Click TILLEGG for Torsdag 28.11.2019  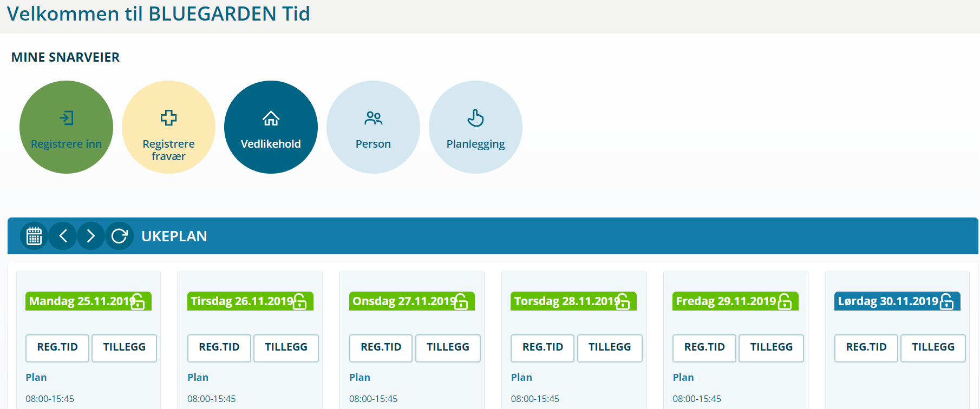click(610, 348)
